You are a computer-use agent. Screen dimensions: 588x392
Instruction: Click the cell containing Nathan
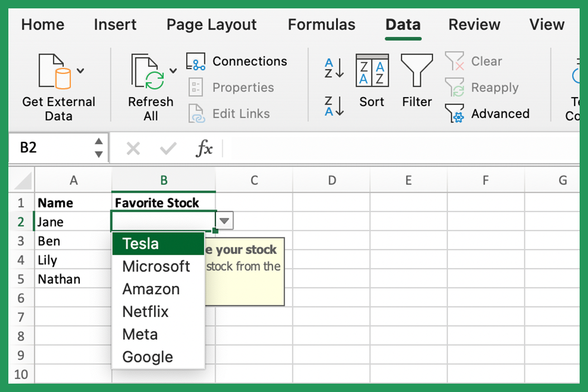pos(74,279)
